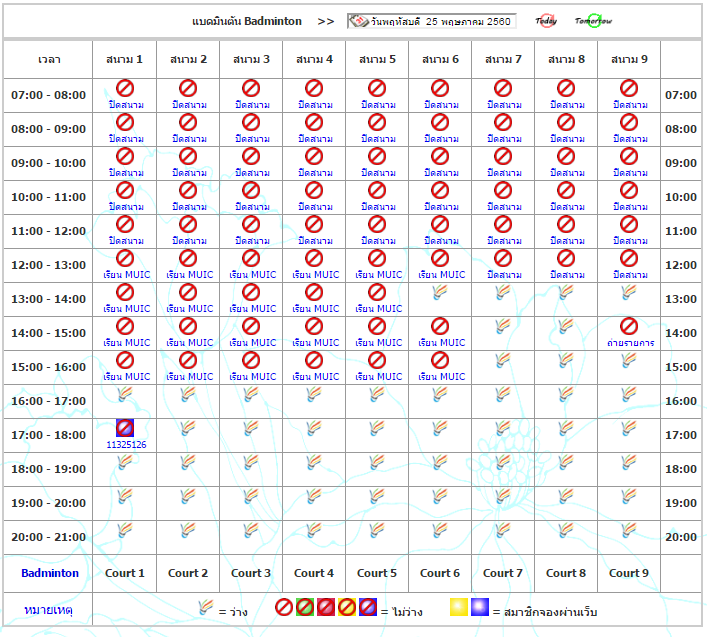This screenshot has width=714, height=637.
Task: Book Court 8 shuttlecock at 17:00 - 18:00
Action: click(x=566, y=428)
